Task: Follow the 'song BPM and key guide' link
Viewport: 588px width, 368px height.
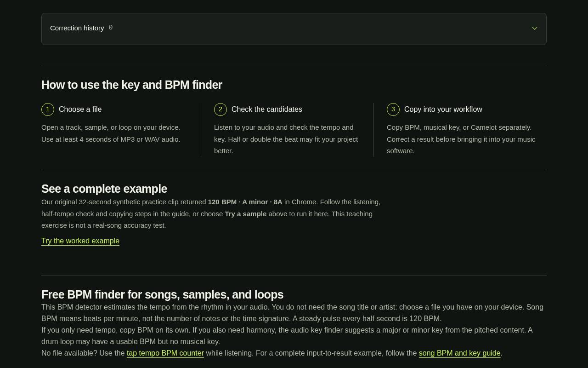Action: [459, 353]
